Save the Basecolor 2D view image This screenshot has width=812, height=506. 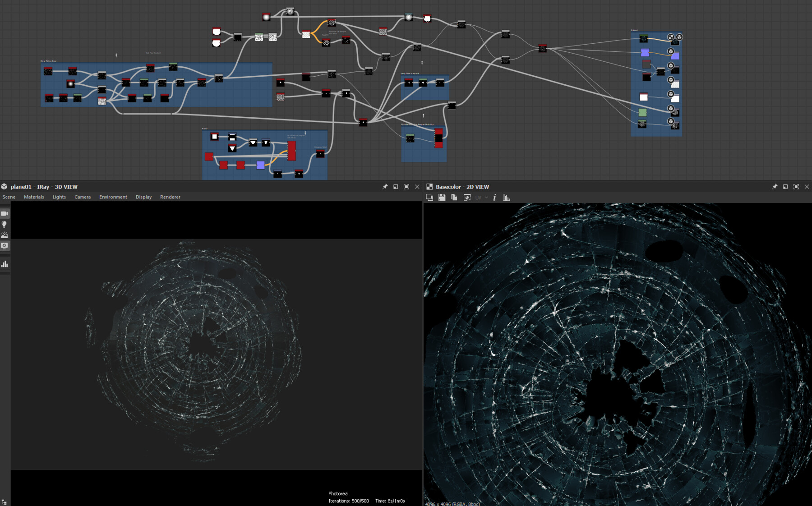(x=442, y=198)
